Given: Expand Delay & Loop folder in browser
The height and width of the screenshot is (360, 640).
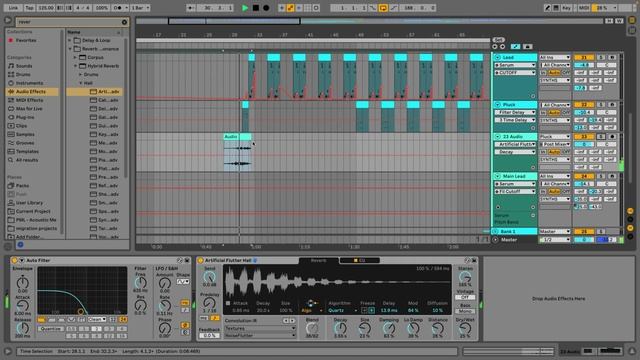Looking at the screenshot, I should click(70, 40).
